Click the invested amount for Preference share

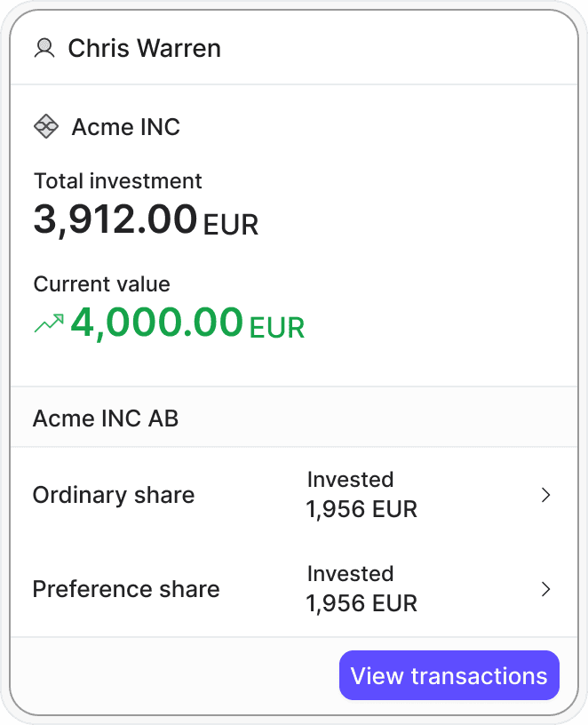click(362, 604)
